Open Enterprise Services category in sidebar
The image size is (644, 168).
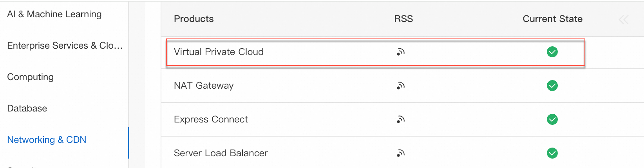[x=65, y=46]
